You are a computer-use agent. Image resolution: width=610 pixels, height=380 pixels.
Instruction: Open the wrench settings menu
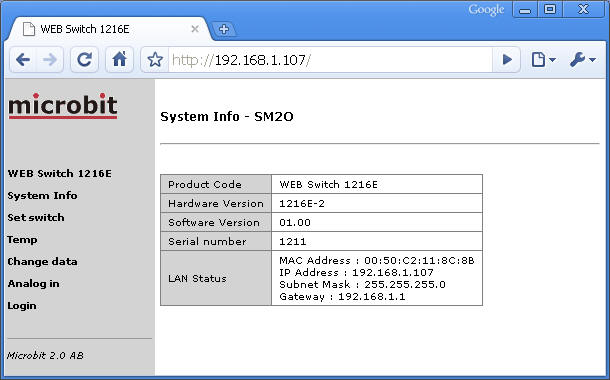coord(582,60)
